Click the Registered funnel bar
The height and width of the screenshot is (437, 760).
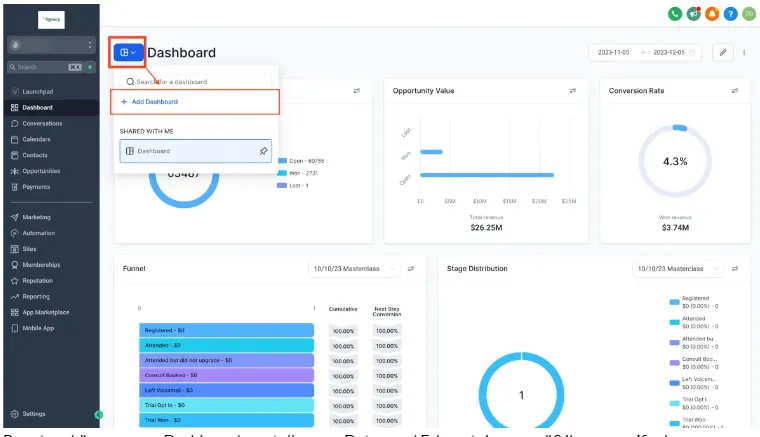tap(226, 330)
